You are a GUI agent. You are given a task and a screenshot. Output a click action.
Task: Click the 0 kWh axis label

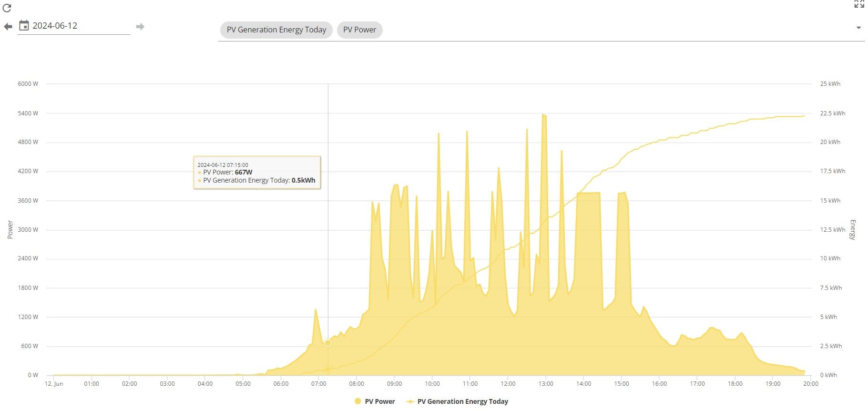pos(828,375)
